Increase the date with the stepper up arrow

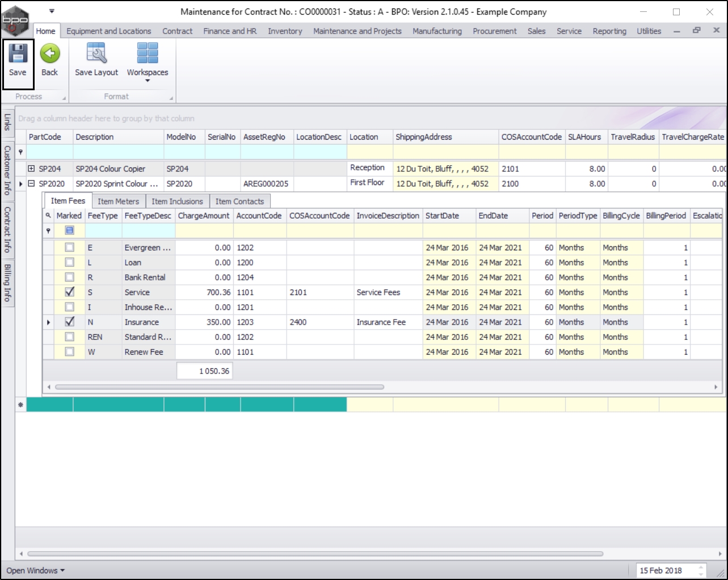click(x=702, y=567)
